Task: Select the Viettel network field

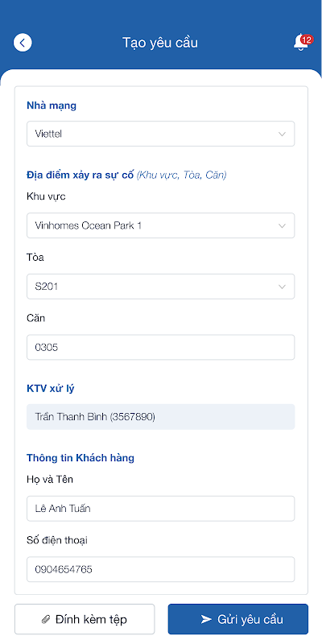Action: pyautogui.click(x=160, y=134)
